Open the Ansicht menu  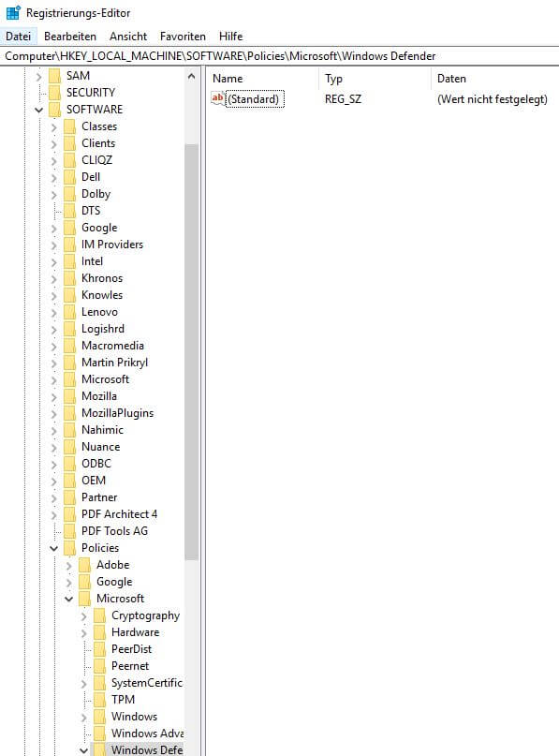tap(128, 37)
